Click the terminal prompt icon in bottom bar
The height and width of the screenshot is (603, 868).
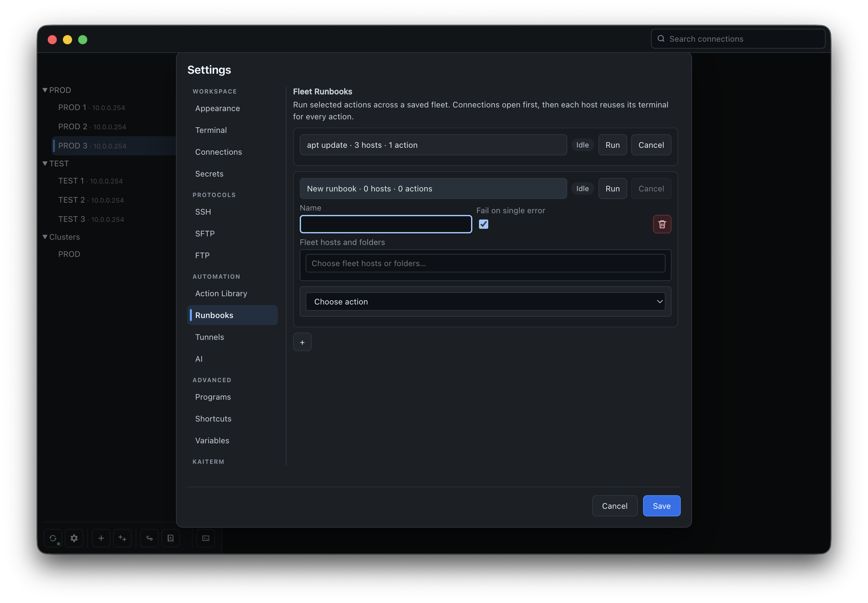[x=206, y=538]
